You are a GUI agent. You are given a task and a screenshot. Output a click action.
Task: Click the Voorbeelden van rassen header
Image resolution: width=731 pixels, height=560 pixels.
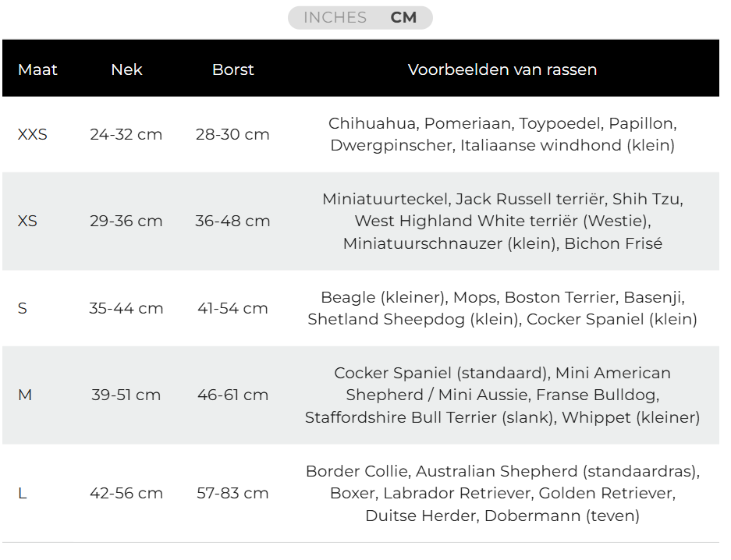point(502,69)
